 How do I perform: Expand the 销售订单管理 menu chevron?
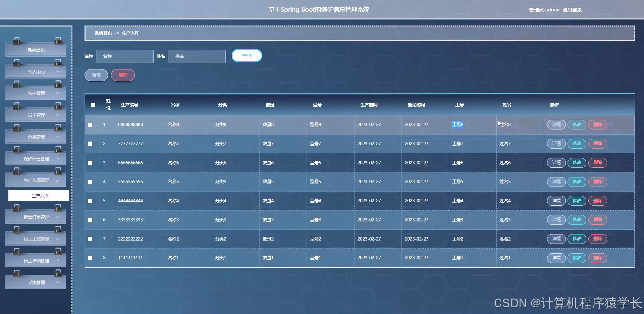(x=58, y=217)
